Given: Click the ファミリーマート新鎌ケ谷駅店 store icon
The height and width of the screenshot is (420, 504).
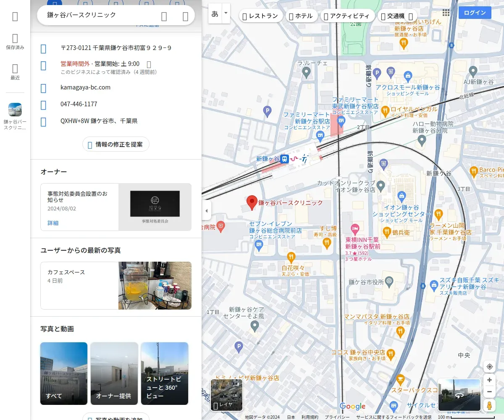Looking at the screenshot, I should coord(320,135).
